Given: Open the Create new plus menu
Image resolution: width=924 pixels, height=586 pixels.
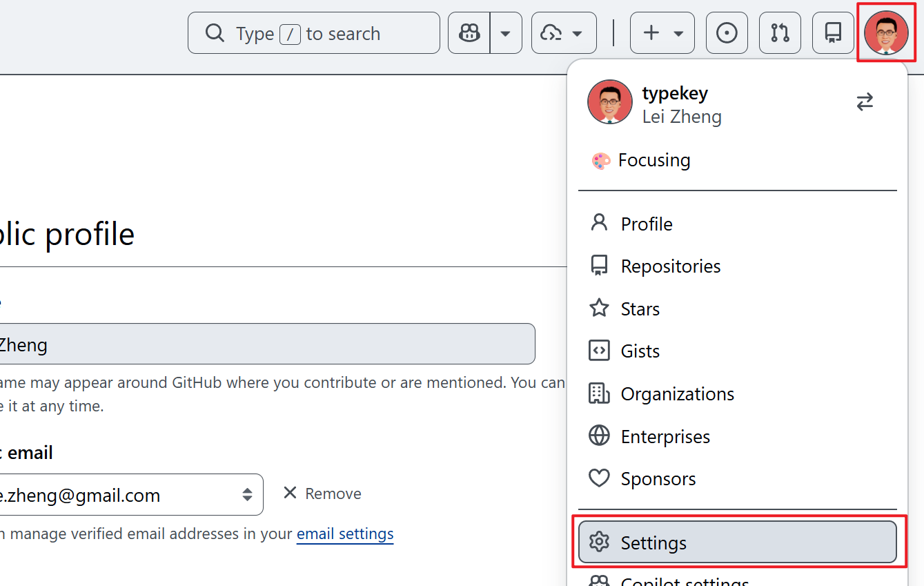Looking at the screenshot, I should click(x=662, y=32).
